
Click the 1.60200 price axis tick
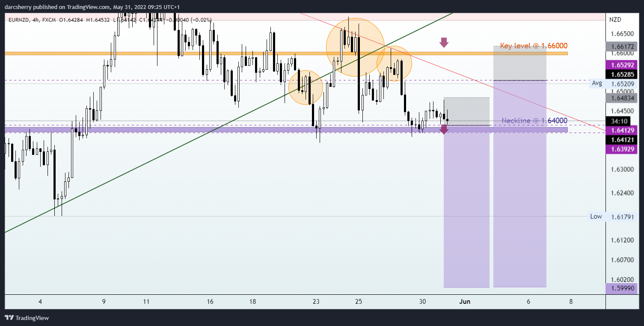(x=622, y=279)
